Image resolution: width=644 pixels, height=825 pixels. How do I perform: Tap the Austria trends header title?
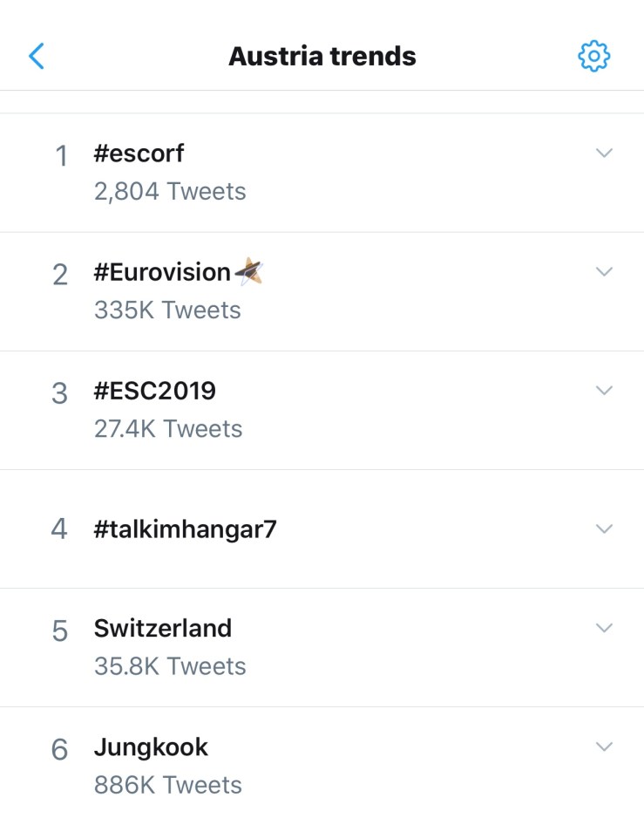pos(322,57)
